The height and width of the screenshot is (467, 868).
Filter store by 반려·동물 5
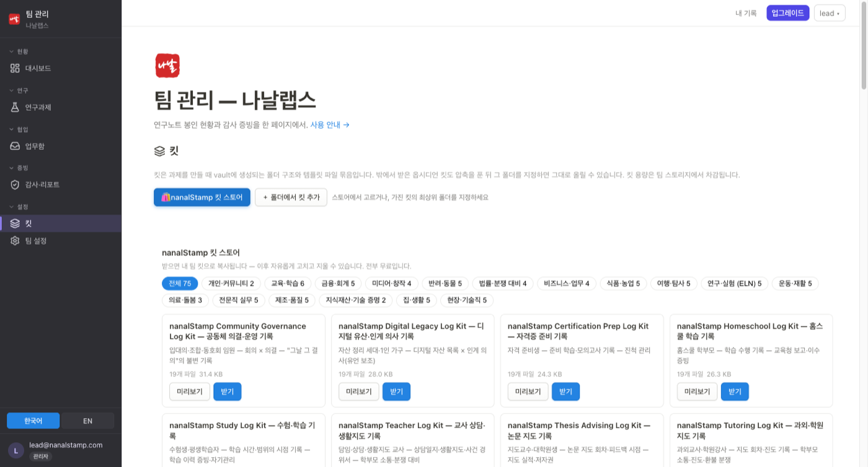pyautogui.click(x=445, y=283)
